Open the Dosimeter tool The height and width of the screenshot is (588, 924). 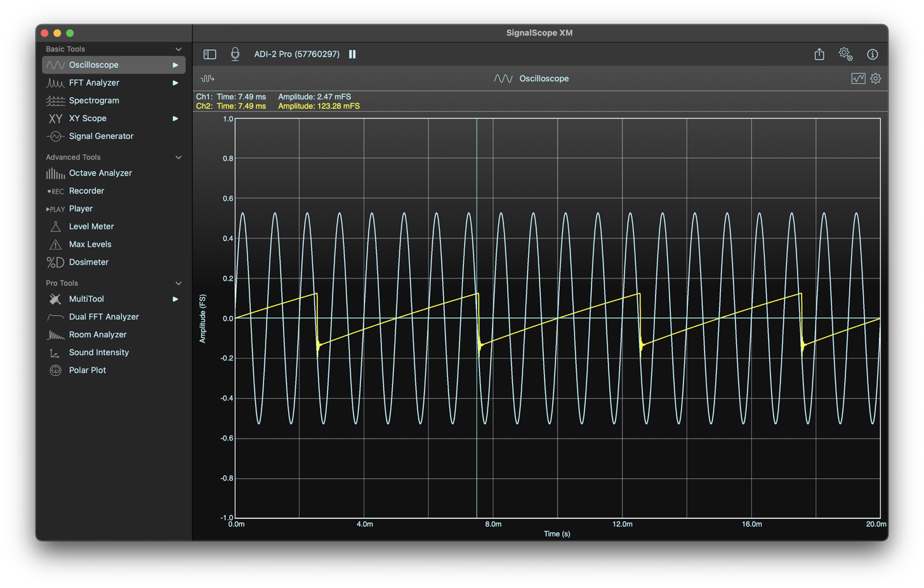(87, 262)
